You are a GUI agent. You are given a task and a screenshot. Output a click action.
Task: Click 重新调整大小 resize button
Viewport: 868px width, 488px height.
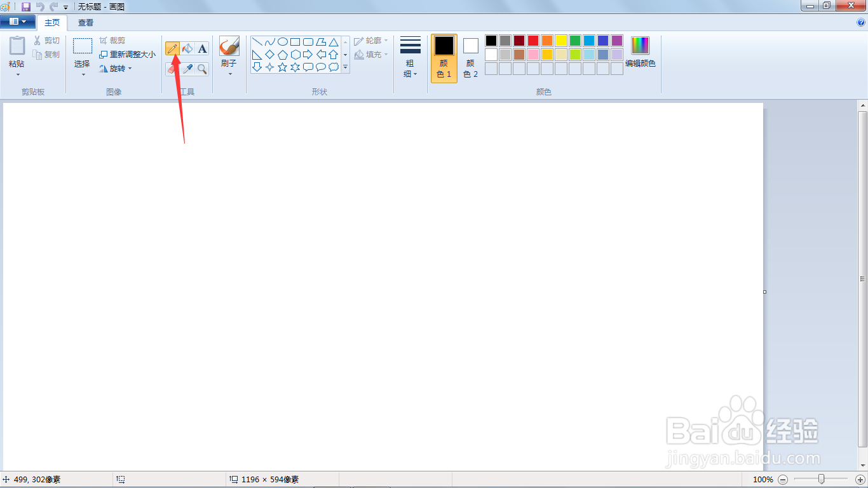(x=127, y=55)
